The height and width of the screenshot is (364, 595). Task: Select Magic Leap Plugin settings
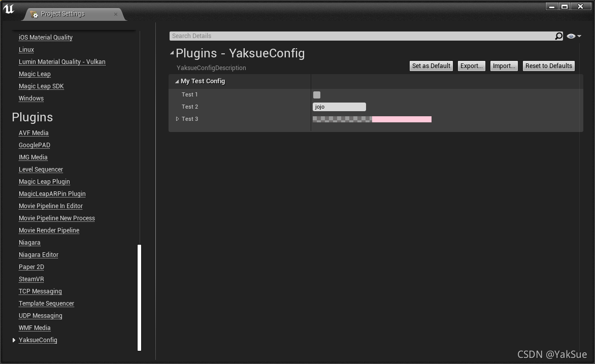[44, 181]
